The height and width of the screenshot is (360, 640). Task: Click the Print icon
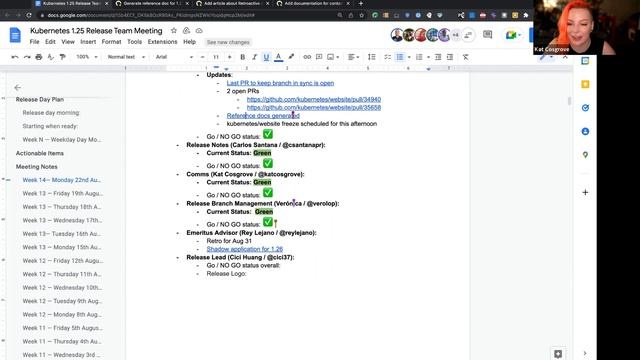pyautogui.click(x=39, y=57)
